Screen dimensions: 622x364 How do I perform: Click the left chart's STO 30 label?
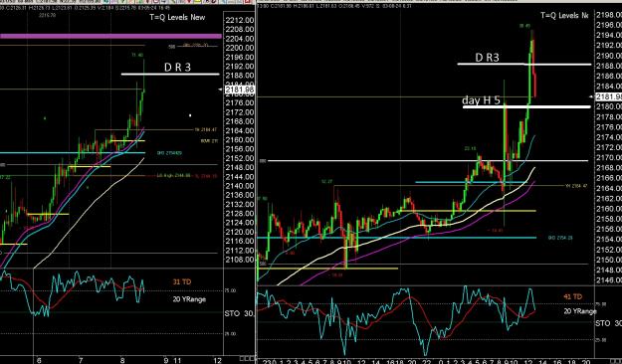[x=239, y=313]
